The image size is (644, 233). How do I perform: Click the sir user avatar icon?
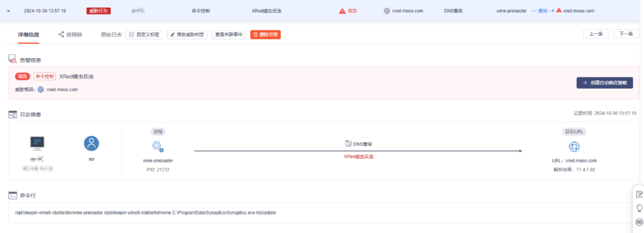tap(92, 143)
